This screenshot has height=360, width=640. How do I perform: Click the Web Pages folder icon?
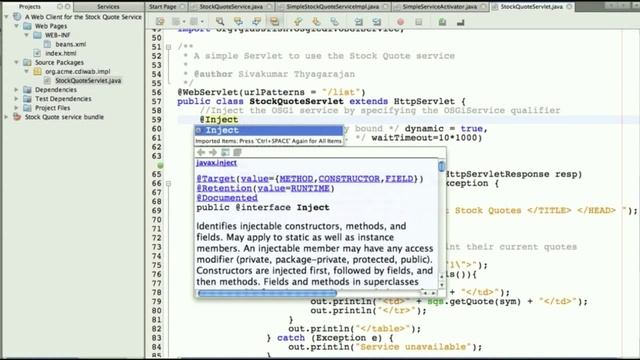point(27,26)
